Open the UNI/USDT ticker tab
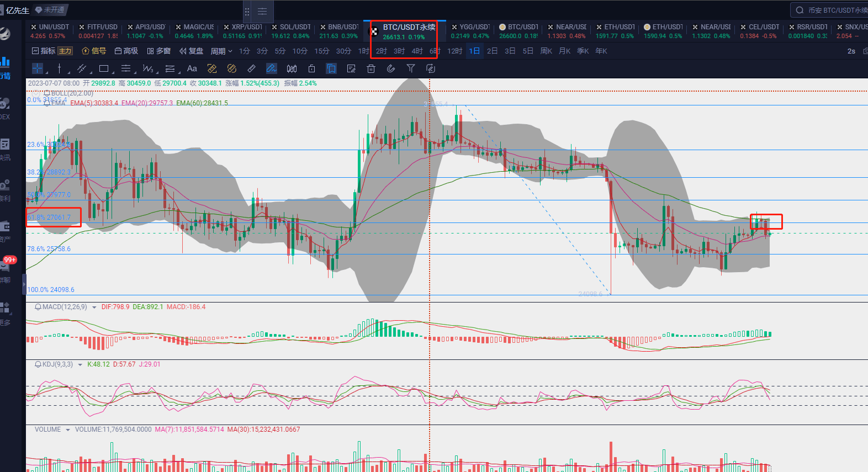Image resolution: width=868 pixels, height=472 pixels. pyautogui.click(x=50, y=31)
